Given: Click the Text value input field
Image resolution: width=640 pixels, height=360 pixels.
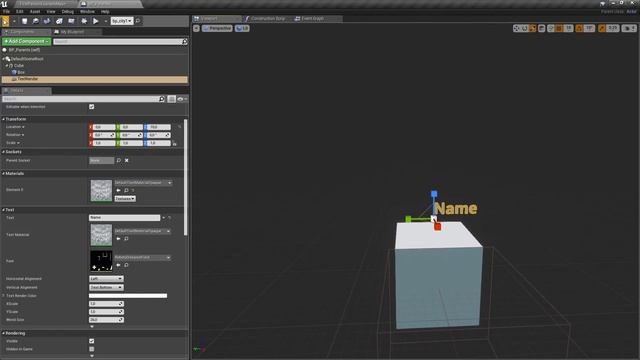Looking at the screenshot, I should pos(124,218).
